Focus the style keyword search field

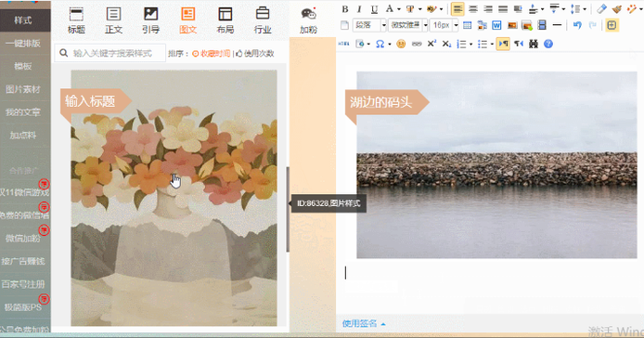tap(110, 53)
